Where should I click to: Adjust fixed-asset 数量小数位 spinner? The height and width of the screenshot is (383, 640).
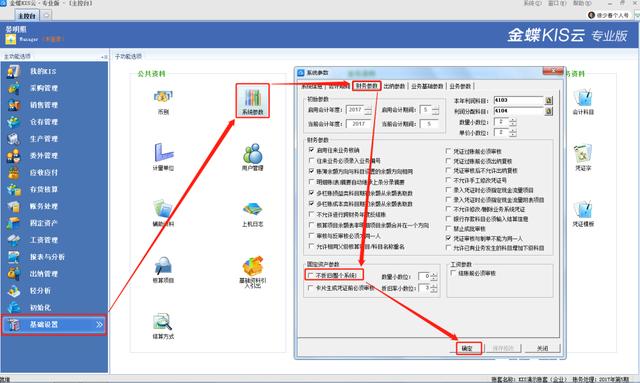(x=433, y=277)
